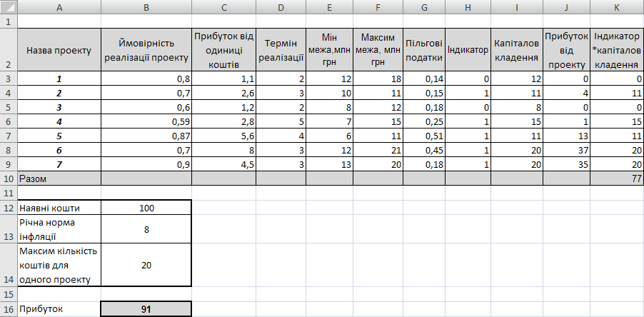
Task: Select probability cell with value 0,87
Action: pyautogui.click(x=146, y=136)
